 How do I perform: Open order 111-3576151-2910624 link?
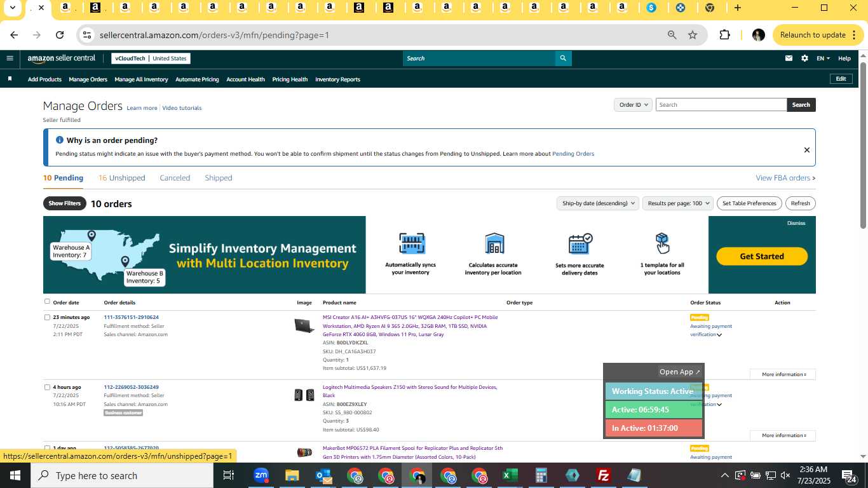coord(132,317)
